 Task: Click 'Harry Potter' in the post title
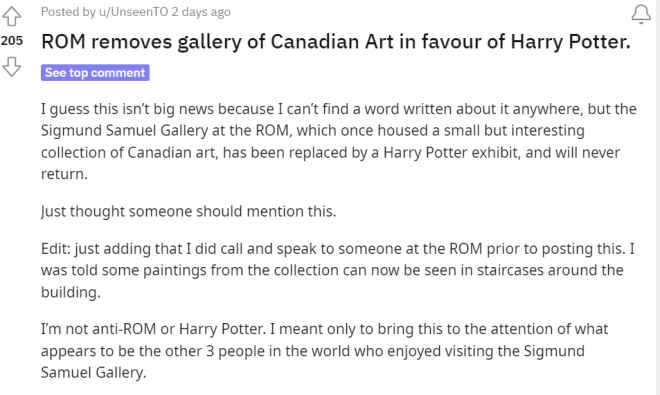[570, 42]
